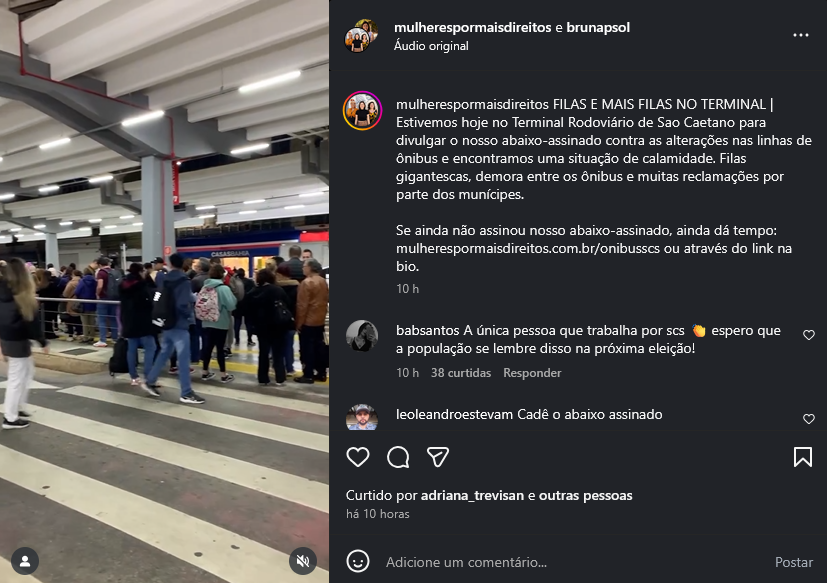
Task: Open babsantos profile avatar
Action: pos(362,336)
